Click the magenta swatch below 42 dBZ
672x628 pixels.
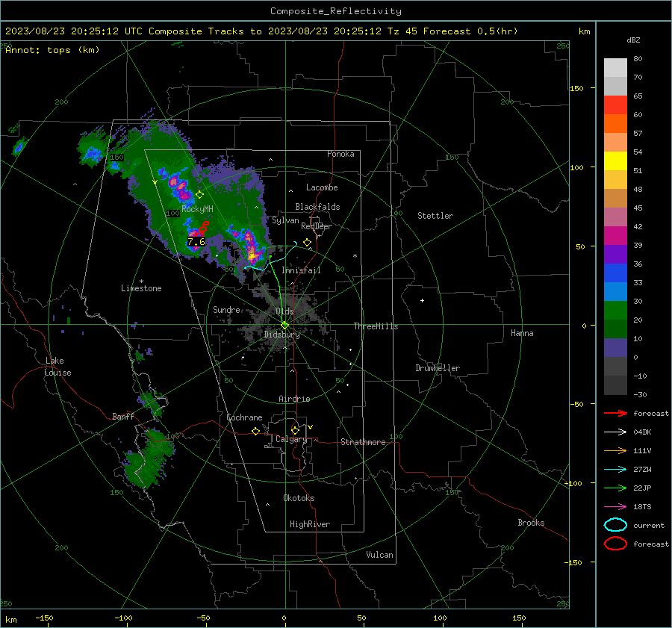point(615,235)
